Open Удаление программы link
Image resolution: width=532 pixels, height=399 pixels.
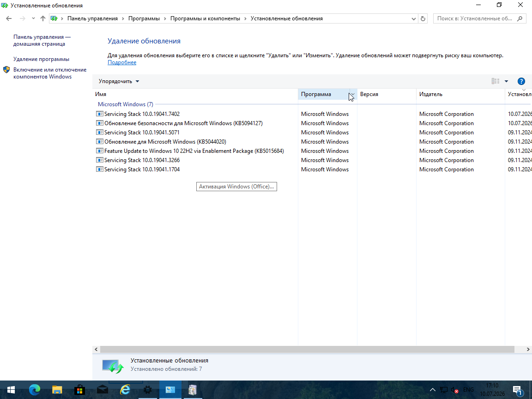coord(41,59)
